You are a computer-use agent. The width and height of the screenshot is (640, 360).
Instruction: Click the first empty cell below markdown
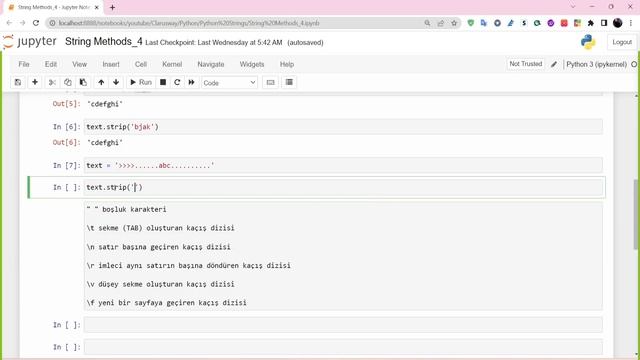click(x=343, y=325)
